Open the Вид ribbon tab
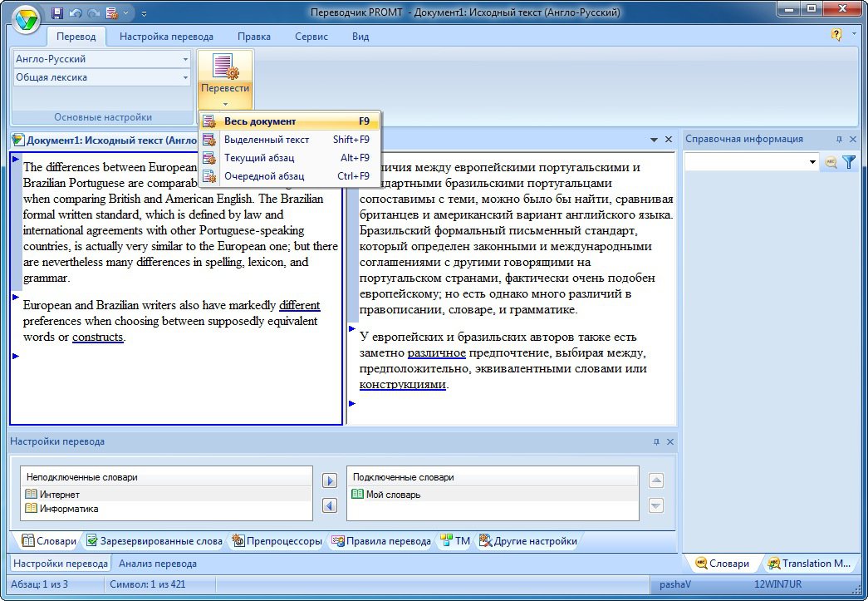Screen dimensions: 868x601 click(360, 37)
